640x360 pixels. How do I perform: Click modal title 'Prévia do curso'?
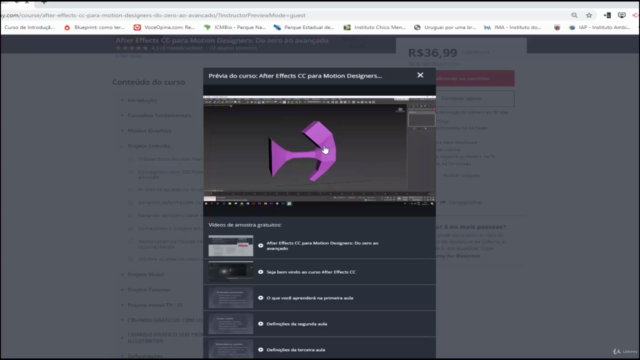point(295,76)
